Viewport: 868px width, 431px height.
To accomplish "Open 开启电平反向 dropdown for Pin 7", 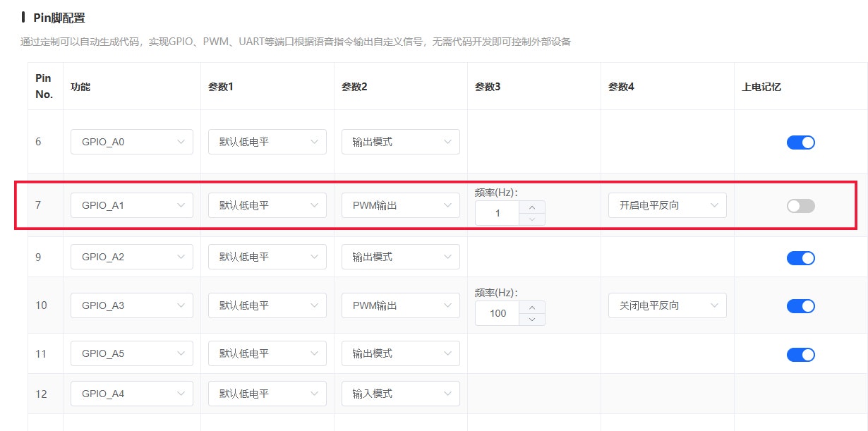I will point(668,205).
